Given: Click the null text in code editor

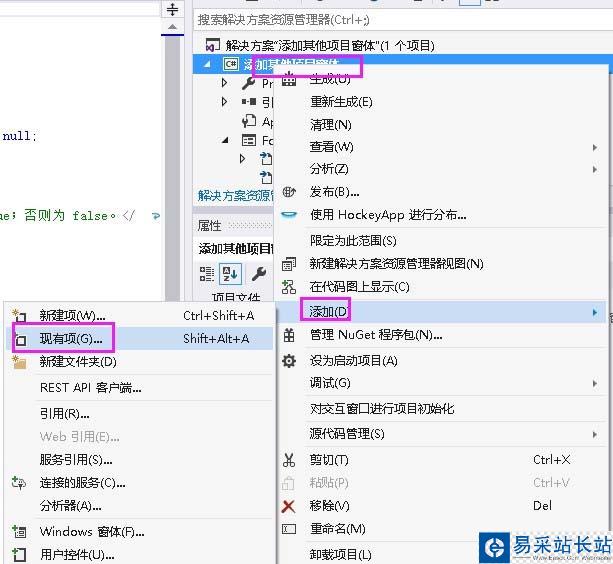Looking at the screenshot, I should click(x=17, y=136).
